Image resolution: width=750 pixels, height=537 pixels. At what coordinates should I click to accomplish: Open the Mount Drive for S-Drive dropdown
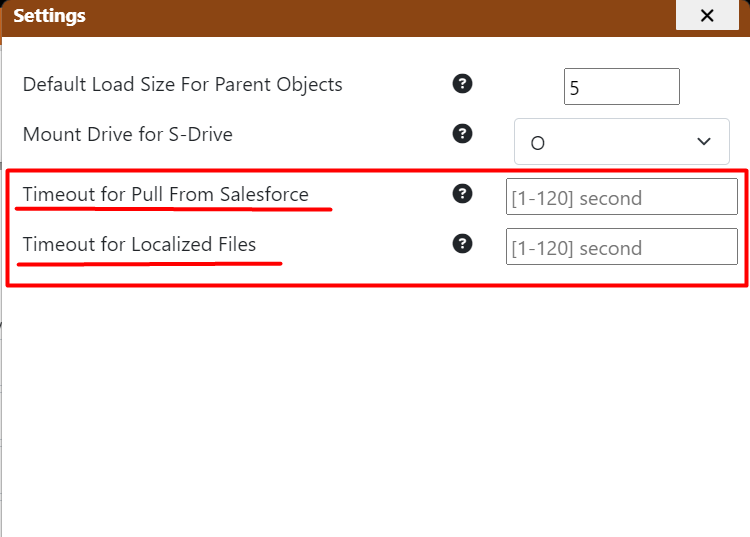621,142
